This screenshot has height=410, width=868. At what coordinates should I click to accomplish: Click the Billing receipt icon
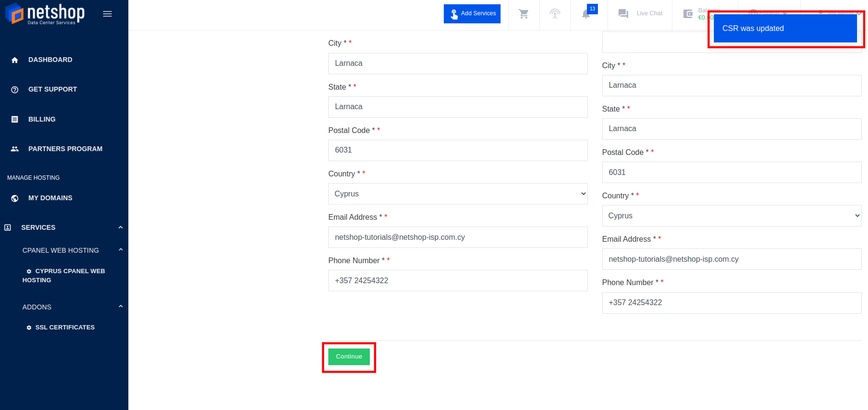(x=15, y=119)
